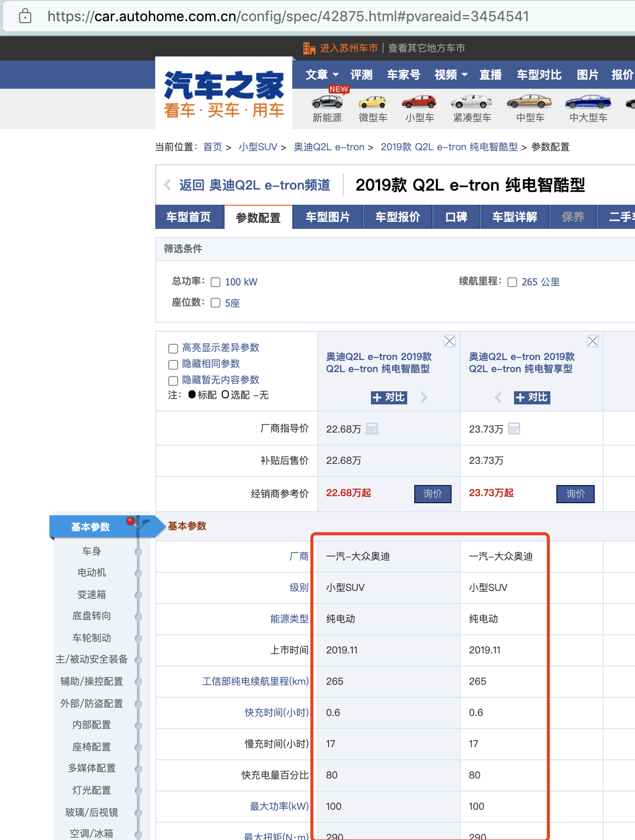Screen dimensions: 635x840
Task: Remove 纯电智酷型 column with X icon
Action: click(450, 341)
